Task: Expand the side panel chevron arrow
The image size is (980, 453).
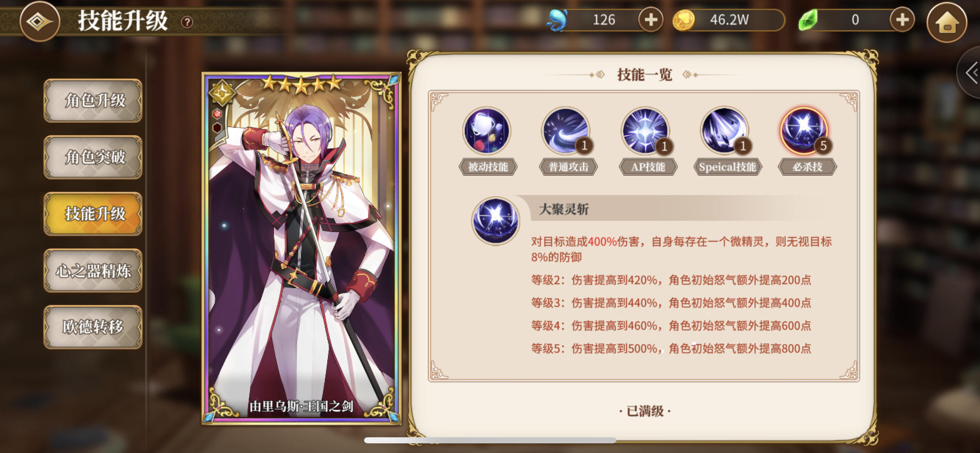Action: [972, 72]
